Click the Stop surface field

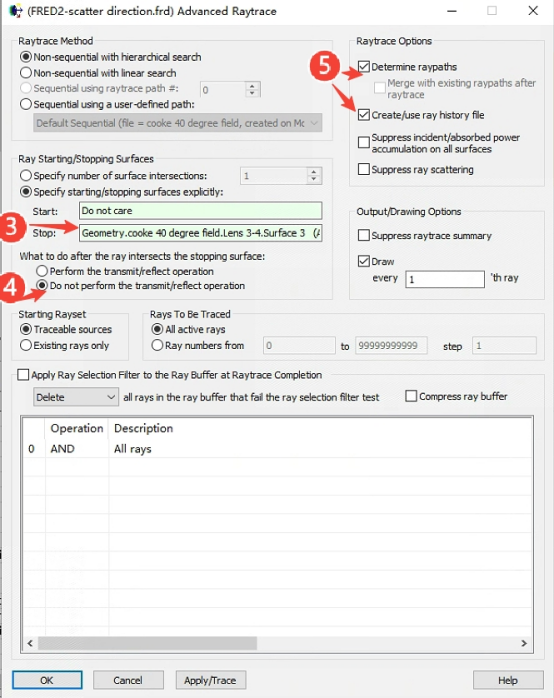[x=200, y=233]
